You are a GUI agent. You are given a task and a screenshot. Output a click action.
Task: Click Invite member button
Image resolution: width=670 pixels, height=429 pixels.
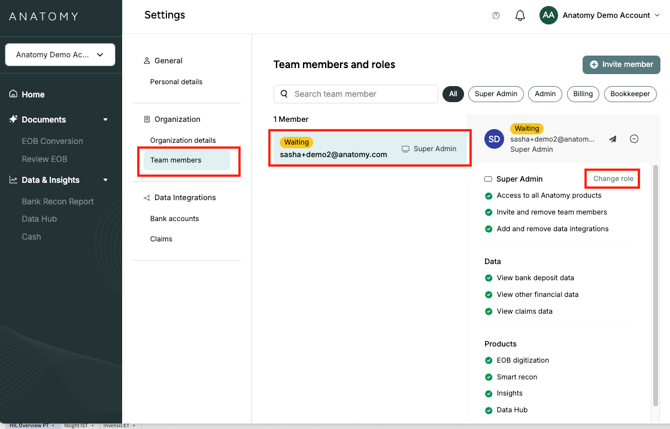pos(621,65)
